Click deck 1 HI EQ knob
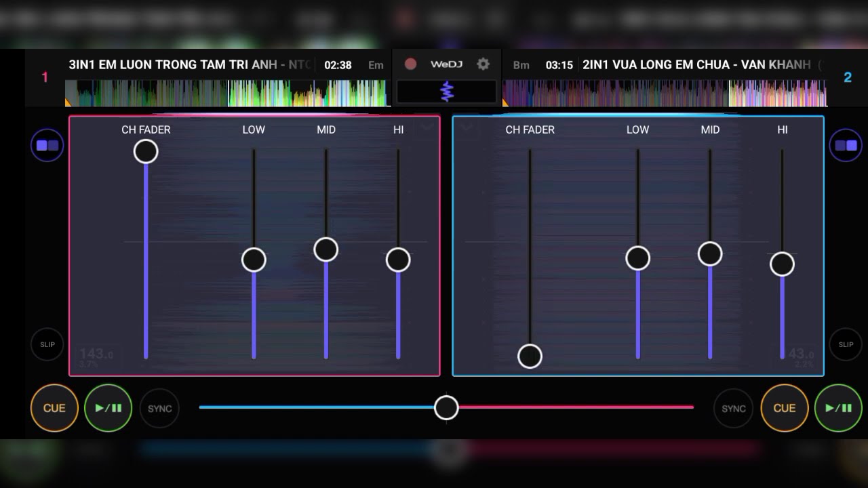The width and height of the screenshot is (868, 488). (398, 260)
